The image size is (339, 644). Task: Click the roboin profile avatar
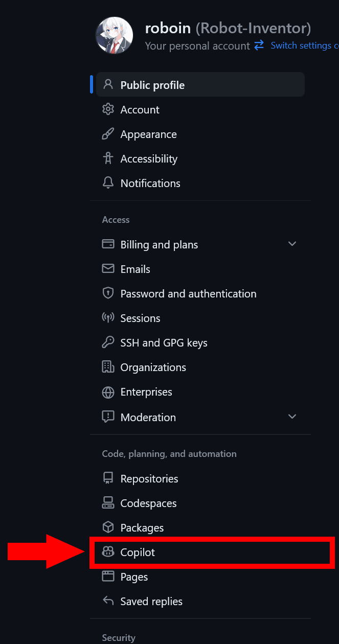coord(115,36)
